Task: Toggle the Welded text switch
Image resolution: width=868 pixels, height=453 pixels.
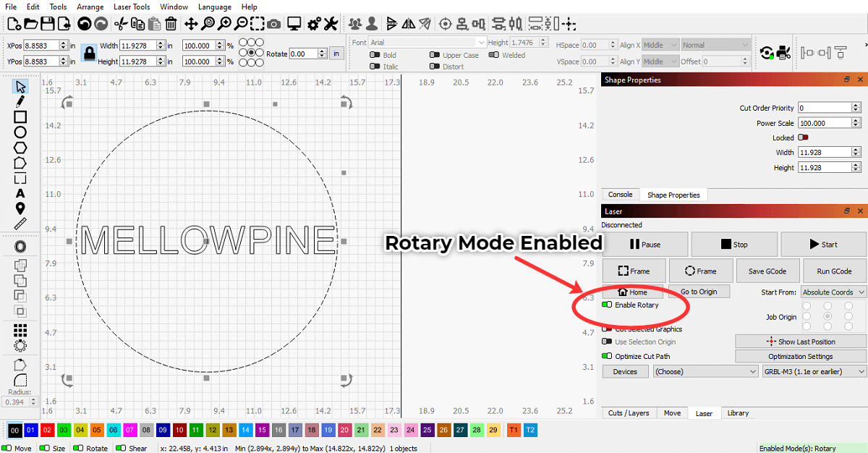Action: [494, 55]
